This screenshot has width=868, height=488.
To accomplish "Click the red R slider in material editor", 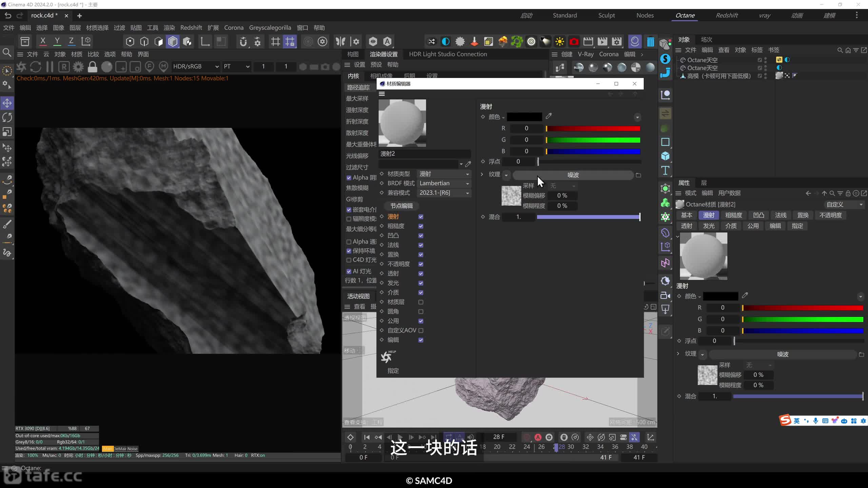I will pyautogui.click(x=593, y=128).
